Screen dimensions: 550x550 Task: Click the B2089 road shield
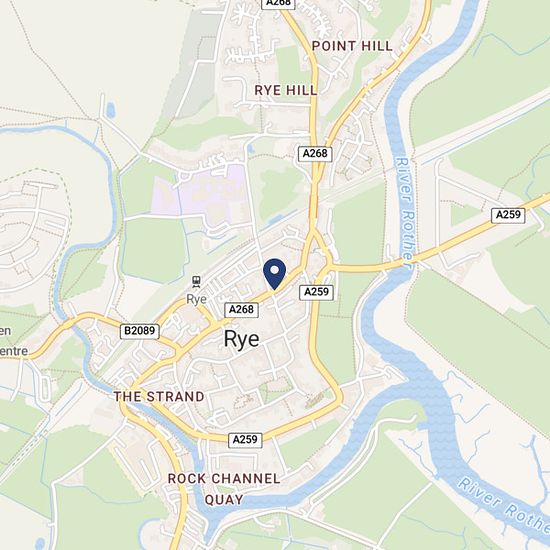point(140,331)
